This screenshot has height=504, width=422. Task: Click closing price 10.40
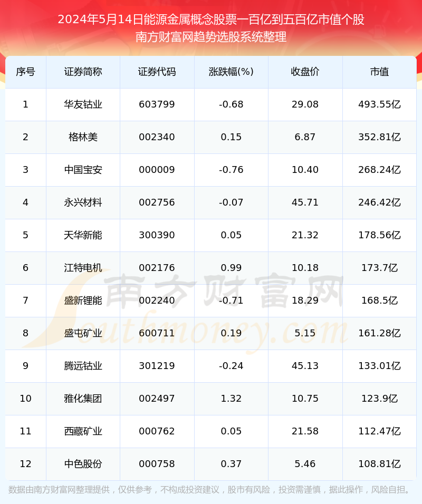[305, 170]
